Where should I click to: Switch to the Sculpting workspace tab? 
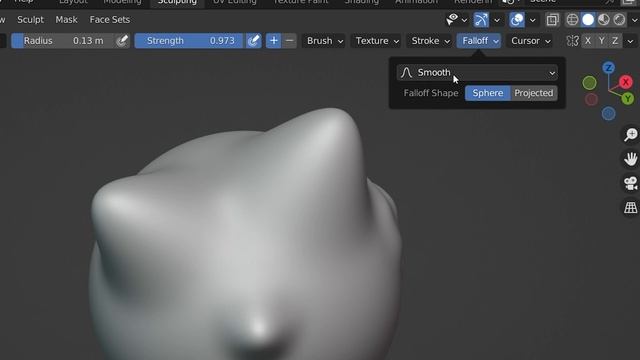[x=177, y=2]
